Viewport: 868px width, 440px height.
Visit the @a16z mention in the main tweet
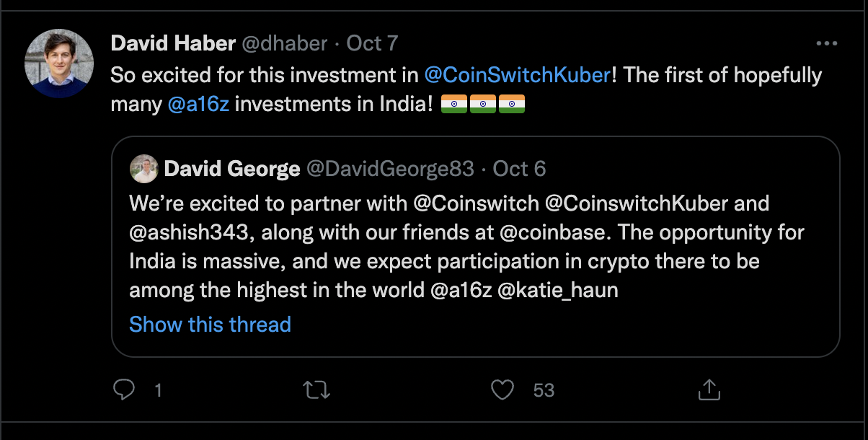click(x=198, y=105)
